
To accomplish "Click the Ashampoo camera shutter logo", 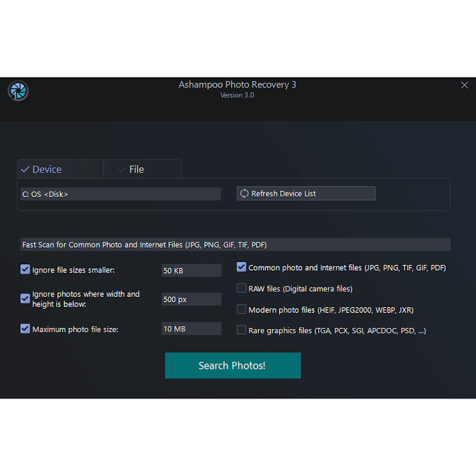I will point(18,91).
